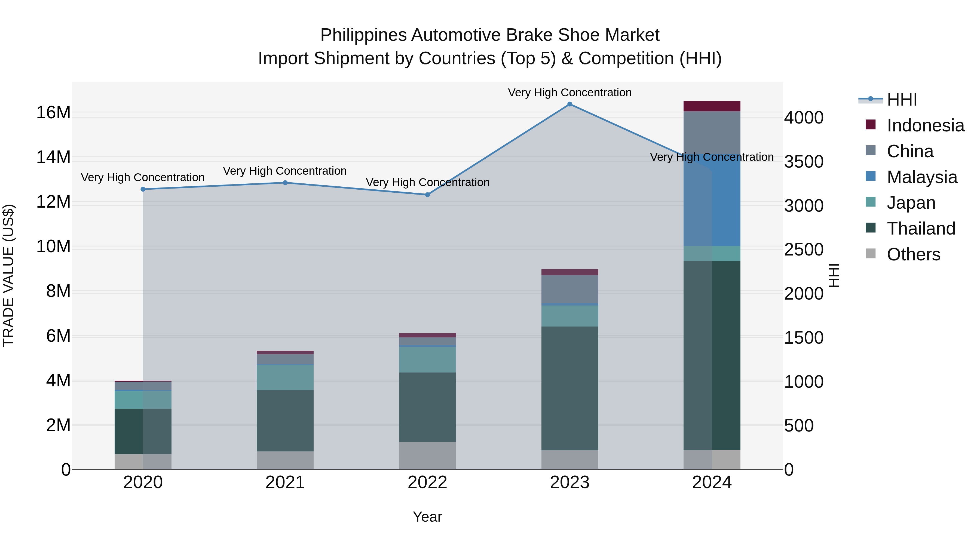
Task: Toggle Malaysia series in legend
Action: tap(911, 177)
